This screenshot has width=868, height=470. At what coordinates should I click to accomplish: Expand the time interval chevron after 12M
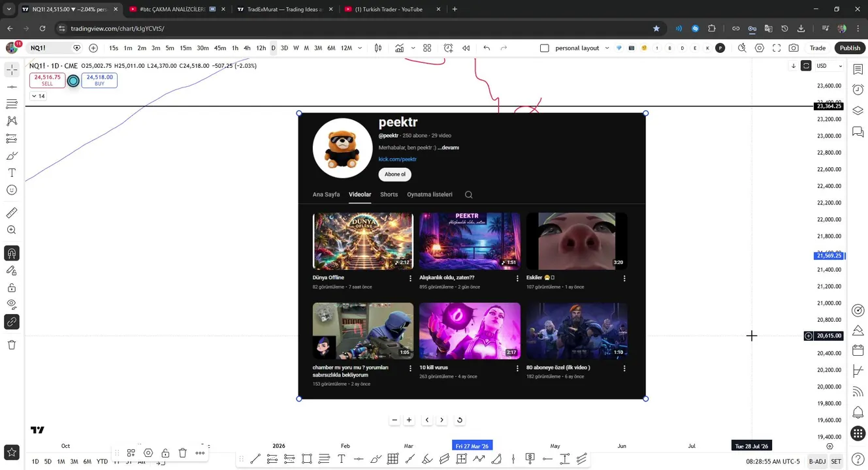(360, 48)
